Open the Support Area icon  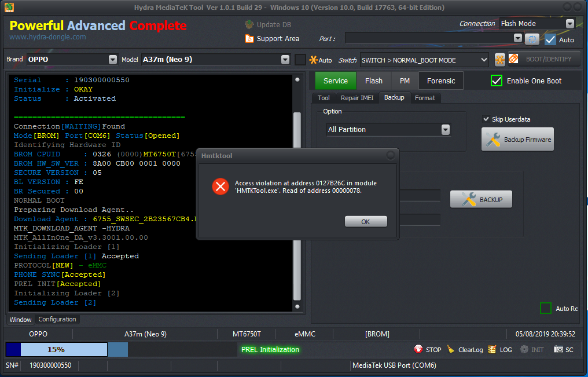(x=249, y=38)
